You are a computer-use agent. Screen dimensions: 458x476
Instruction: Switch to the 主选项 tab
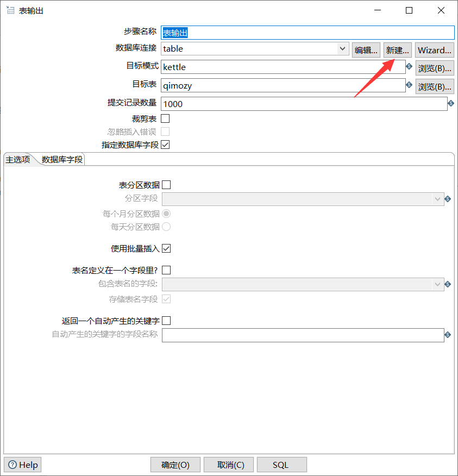point(18,159)
